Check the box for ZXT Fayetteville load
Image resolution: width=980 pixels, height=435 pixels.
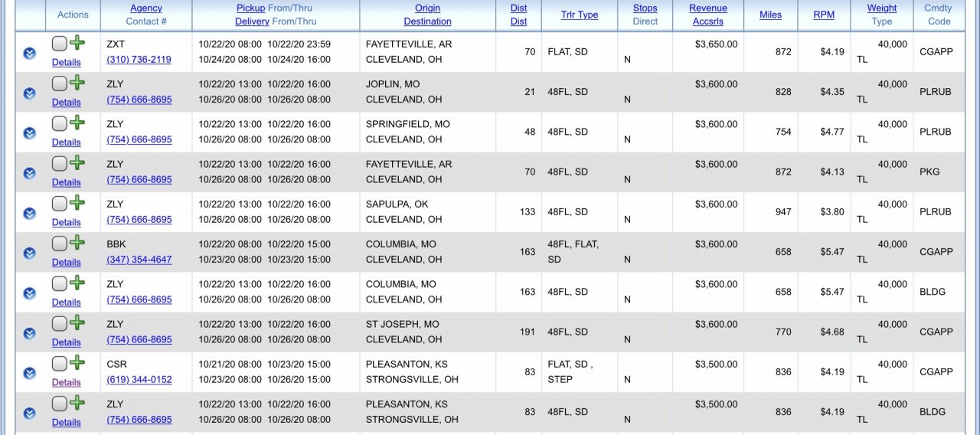pos(59,44)
